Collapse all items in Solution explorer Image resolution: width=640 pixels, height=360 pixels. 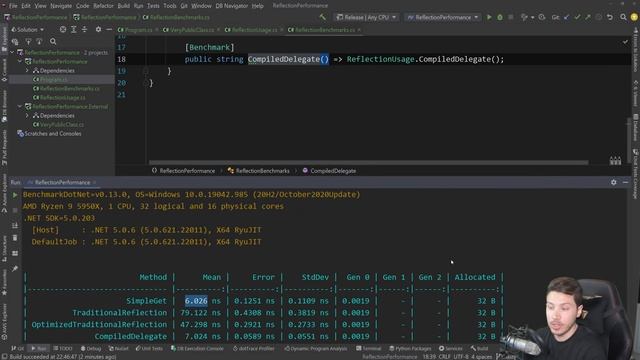(84, 29)
